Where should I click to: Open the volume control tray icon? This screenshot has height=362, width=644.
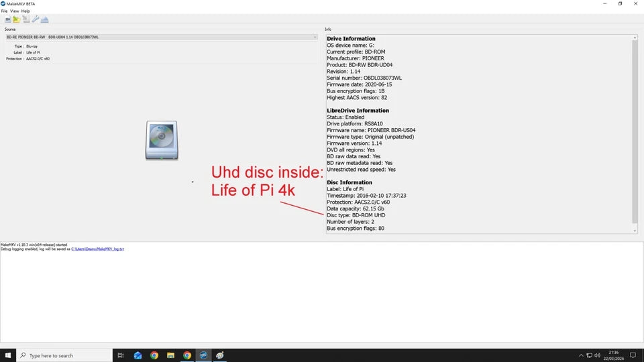597,355
